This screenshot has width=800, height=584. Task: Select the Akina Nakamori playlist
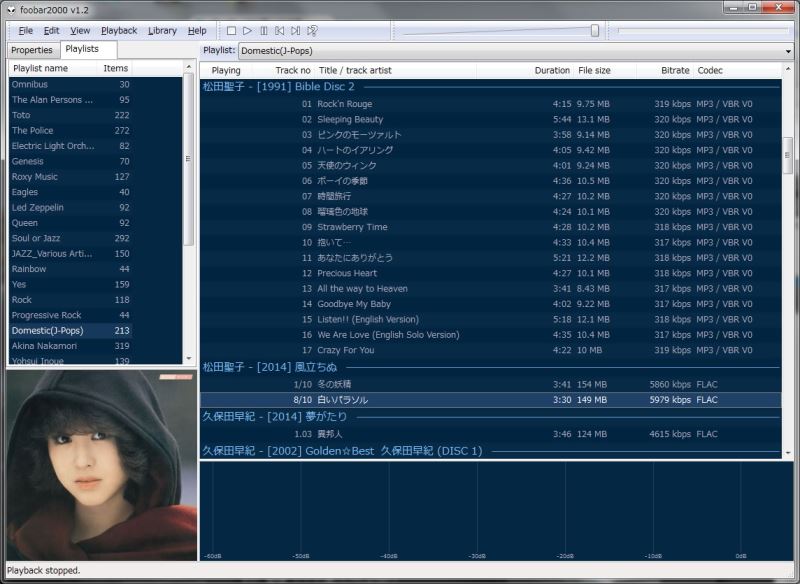click(x=70, y=346)
